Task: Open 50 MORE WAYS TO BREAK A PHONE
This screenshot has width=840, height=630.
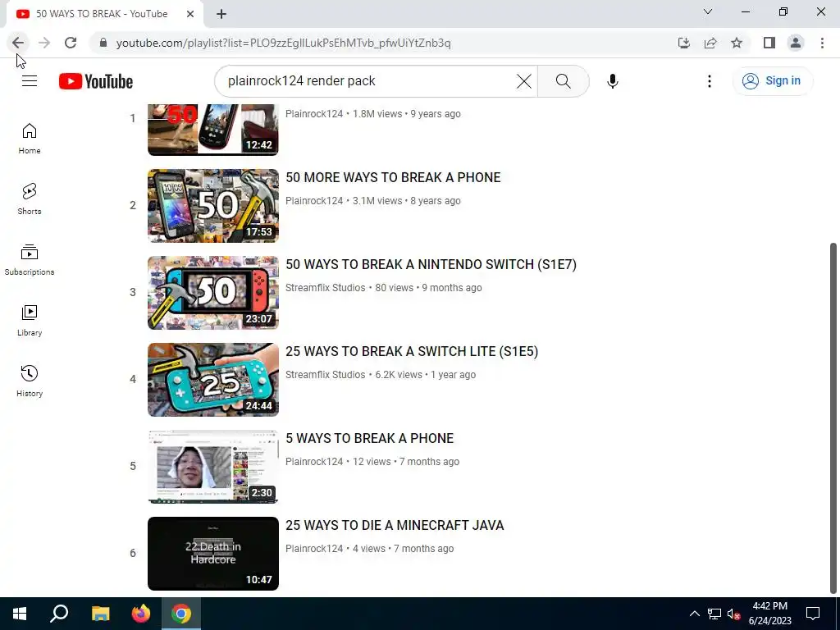Action: pos(393,177)
